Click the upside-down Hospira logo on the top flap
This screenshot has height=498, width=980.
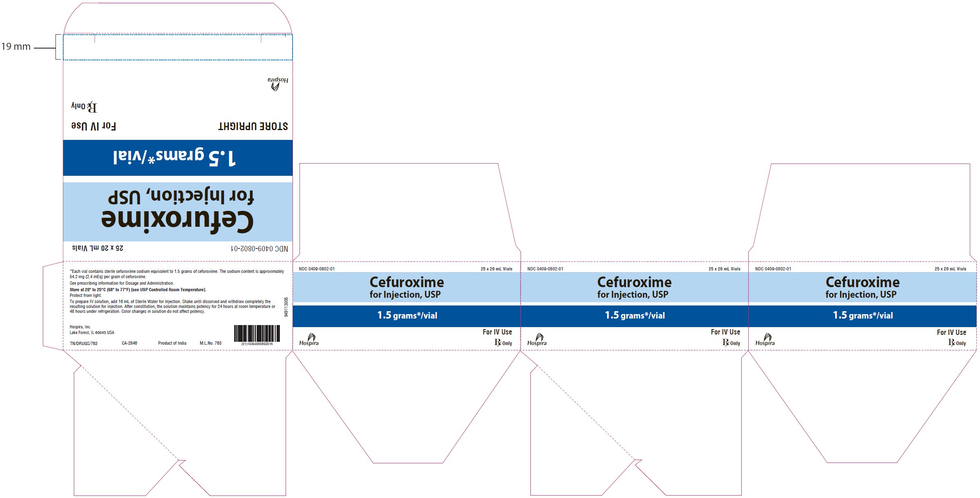click(x=278, y=84)
